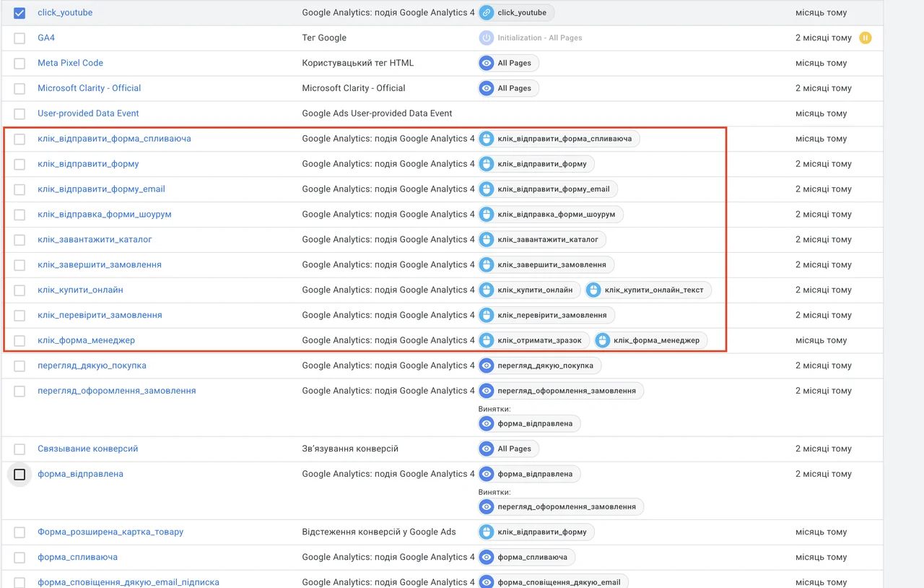Open the Microsoft Clarity - Official tag link
The image size is (924, 588).
click(89, 88)
